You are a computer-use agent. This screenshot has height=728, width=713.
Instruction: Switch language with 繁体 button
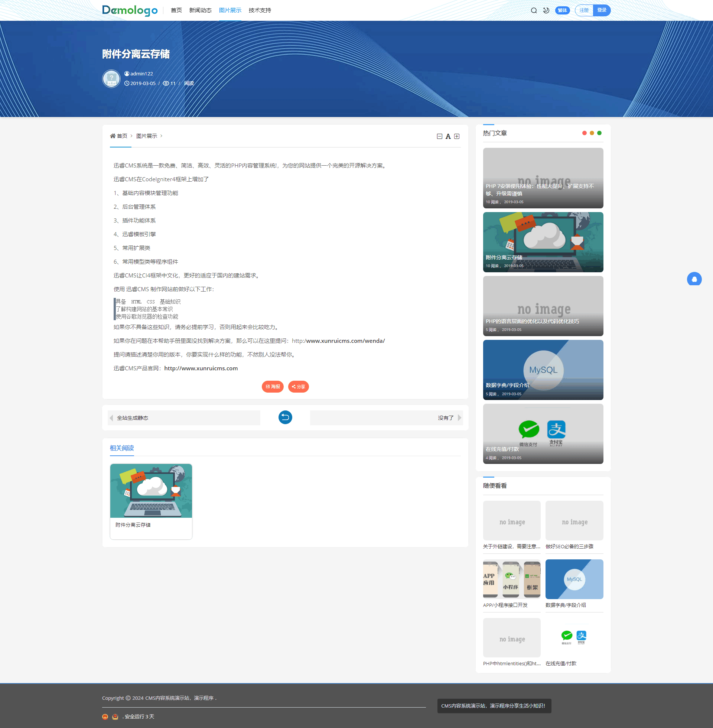(x=562, y=10)
